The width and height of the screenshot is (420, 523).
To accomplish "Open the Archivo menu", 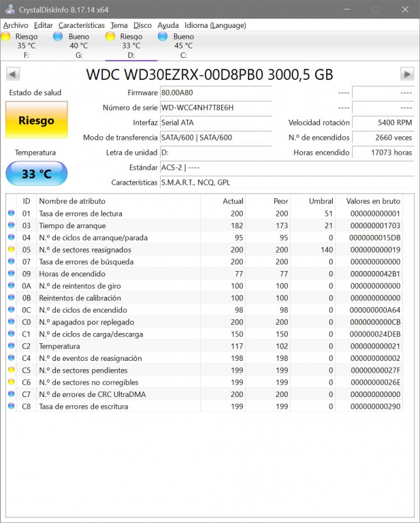I will pos(16,25).
